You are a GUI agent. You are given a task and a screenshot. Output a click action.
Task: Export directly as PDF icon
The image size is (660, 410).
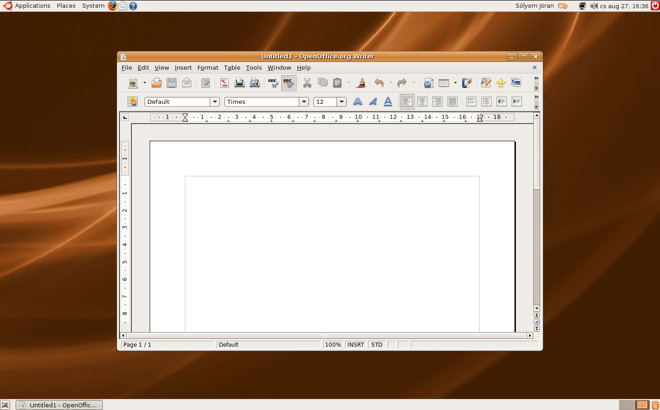tap(224, 83)
